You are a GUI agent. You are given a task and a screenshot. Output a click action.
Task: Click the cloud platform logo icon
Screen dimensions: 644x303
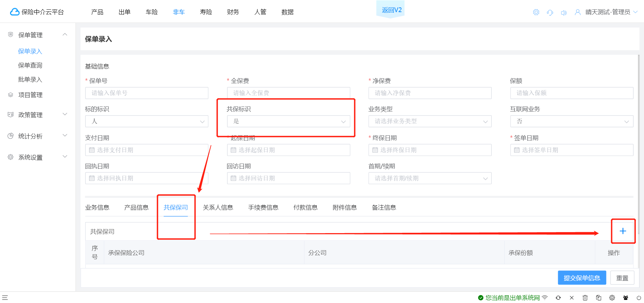pyautogui.click(x=15, y=12)
